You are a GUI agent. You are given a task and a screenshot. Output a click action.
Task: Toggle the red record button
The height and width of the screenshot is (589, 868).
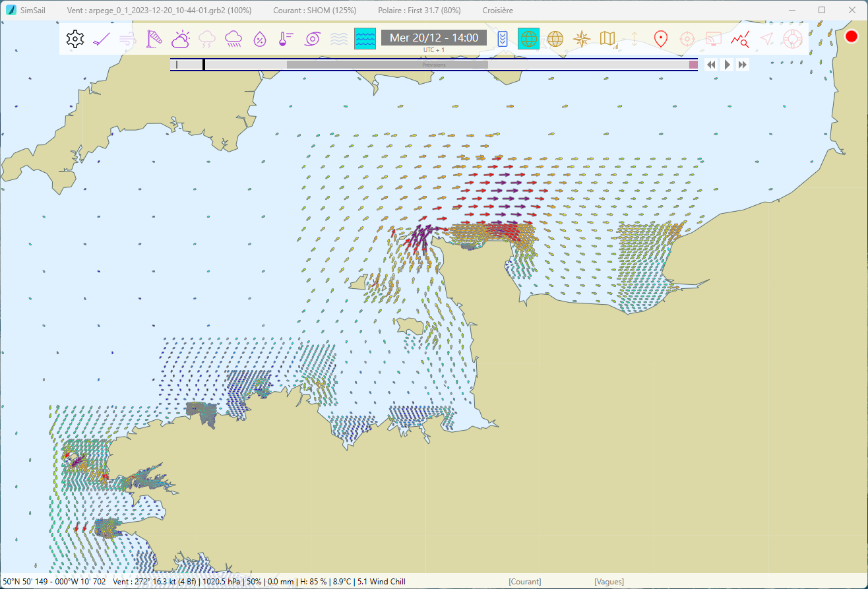pyautogui.click(x=851, y=37)
